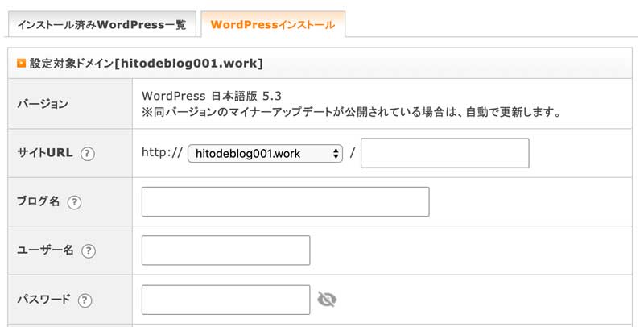The image size is (644, 327).
Task: Click the minor update auto-renewal note
Action: pos(352,112)
